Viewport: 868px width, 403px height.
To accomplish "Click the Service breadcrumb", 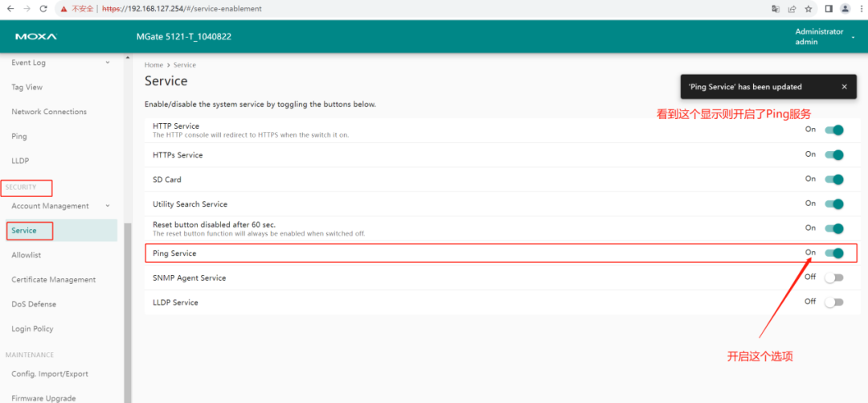I will tap(185, 65).
